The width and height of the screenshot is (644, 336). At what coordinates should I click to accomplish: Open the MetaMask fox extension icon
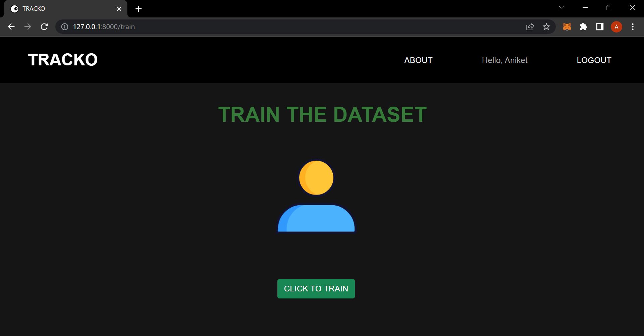(567, 27)
